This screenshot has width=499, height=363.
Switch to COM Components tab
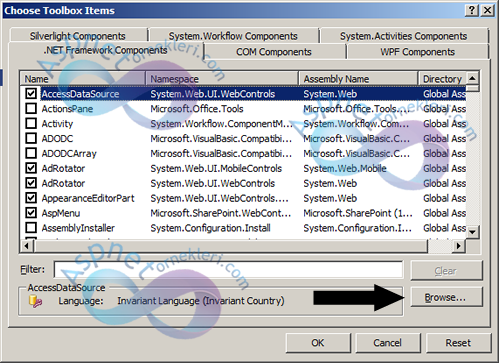[274, 52]
